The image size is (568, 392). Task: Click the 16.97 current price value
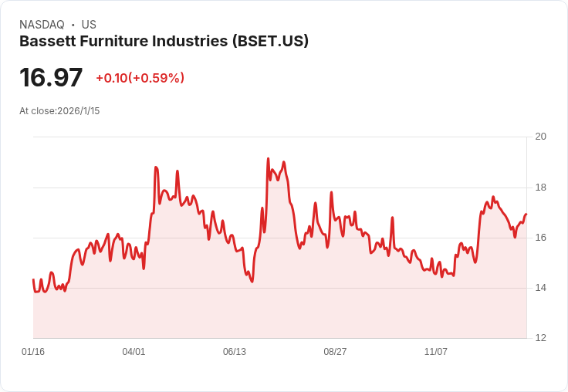pyautogui.click(x=51, y=77)
